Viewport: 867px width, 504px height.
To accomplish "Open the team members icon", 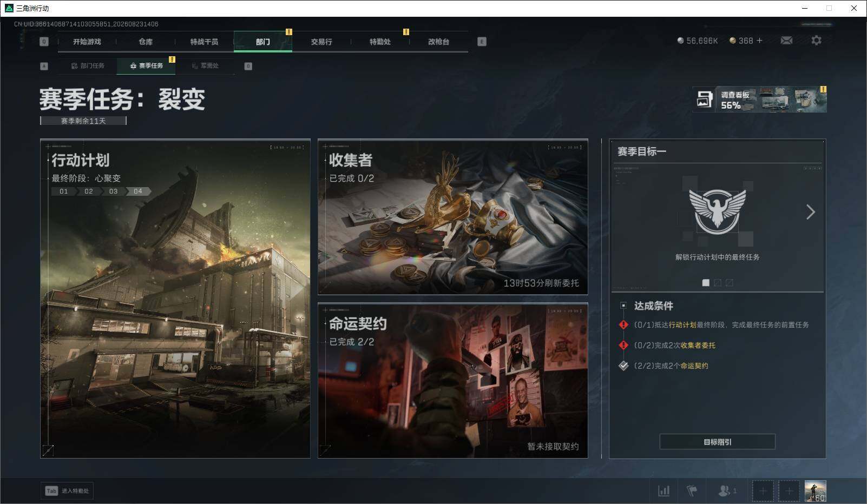I will coord(727,491).
